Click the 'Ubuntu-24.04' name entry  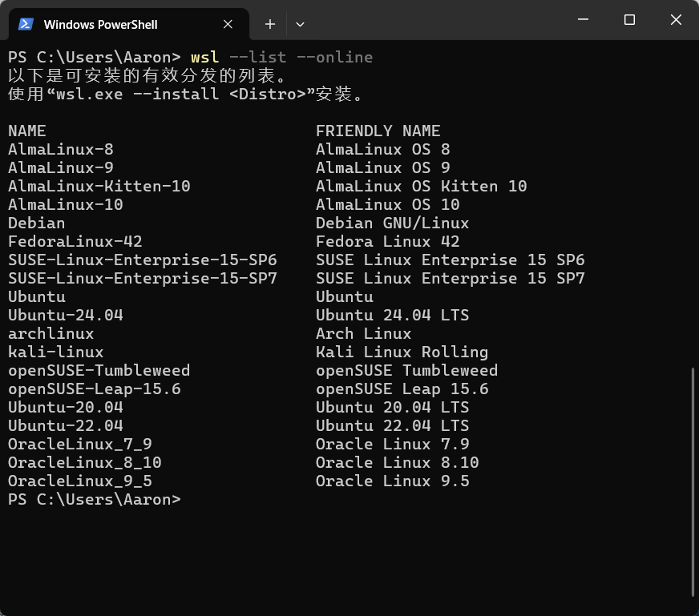pyautogui.click(x=66, y=316)
